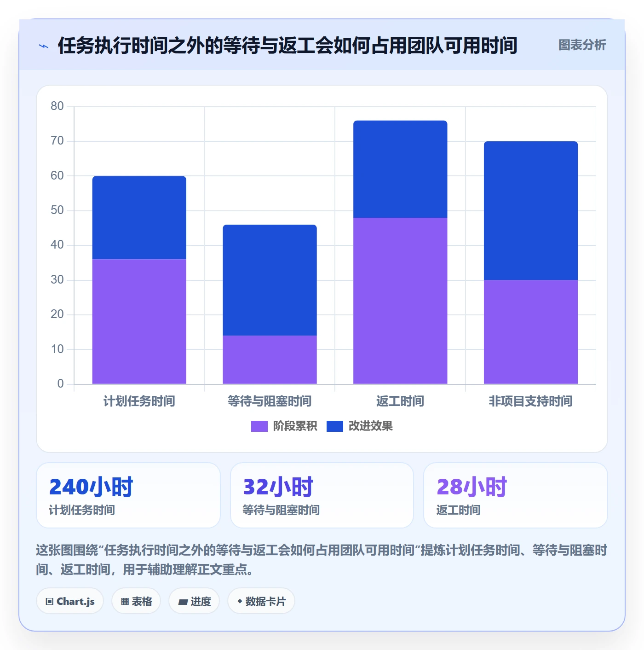Click the description paragraph starting 这张图围绕
644x650 pixels.
322,560
